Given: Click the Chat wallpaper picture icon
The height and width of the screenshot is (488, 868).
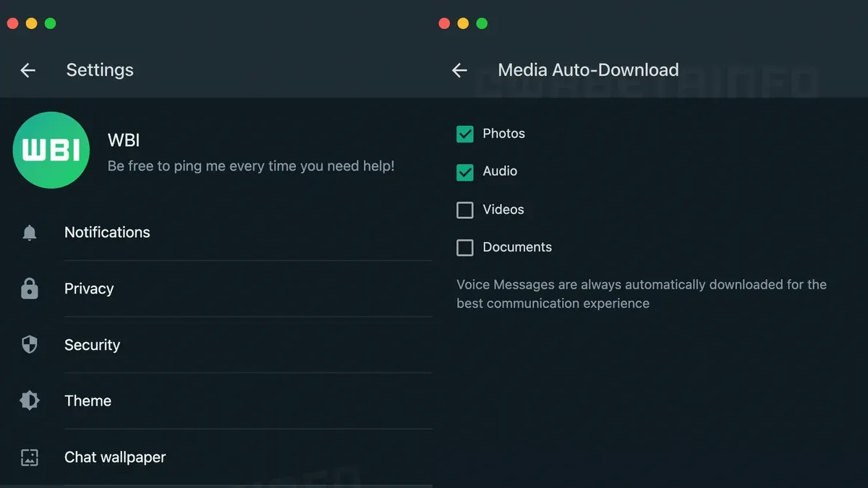Looking at the screenshot, I should tap(29, 457).
